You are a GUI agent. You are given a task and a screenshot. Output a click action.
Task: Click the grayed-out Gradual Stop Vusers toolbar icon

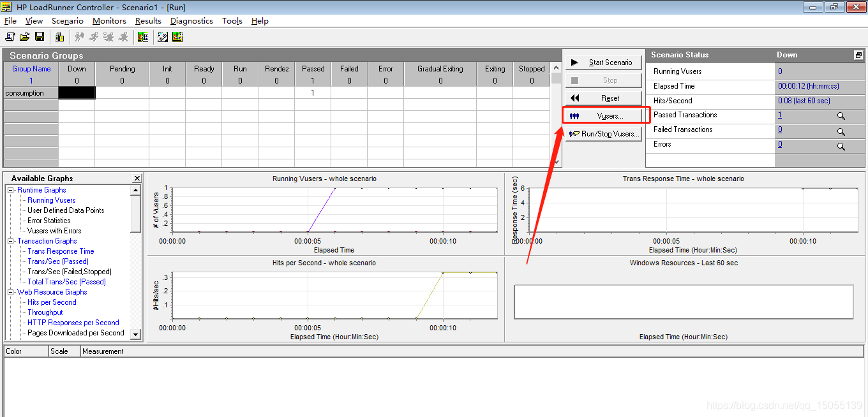pos(108,37)
